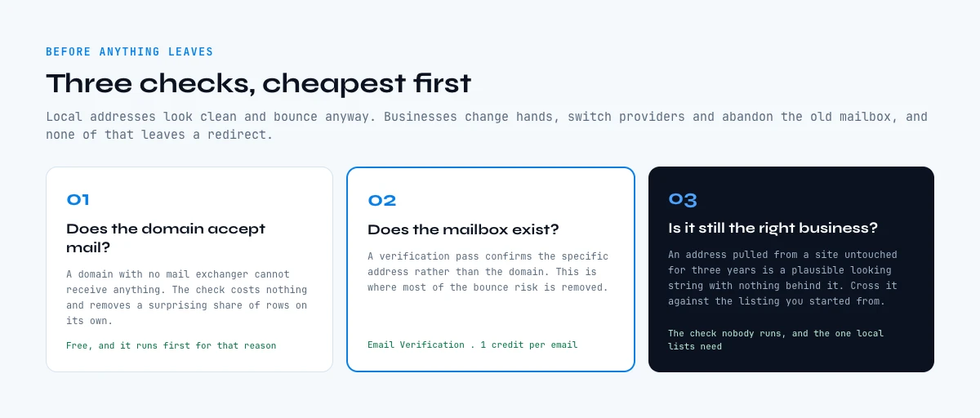Select the blue-outlined mailbox card
The image size is (980, 418).
pos(491,269)
